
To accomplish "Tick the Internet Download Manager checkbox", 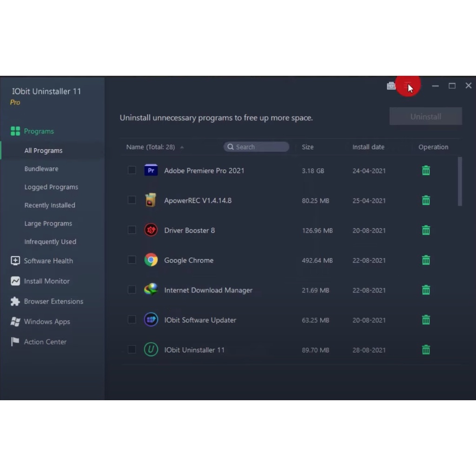I will point(132,290).
